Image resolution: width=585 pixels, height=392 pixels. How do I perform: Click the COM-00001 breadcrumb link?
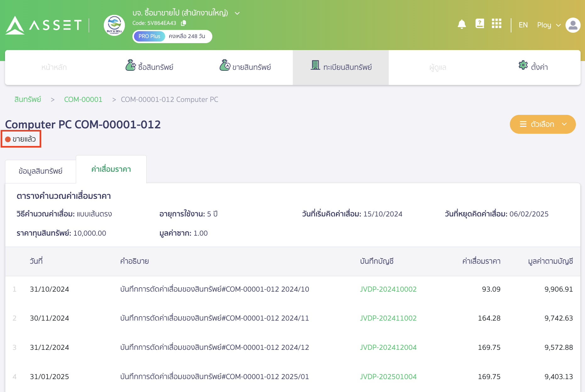(x=83, y=99)
